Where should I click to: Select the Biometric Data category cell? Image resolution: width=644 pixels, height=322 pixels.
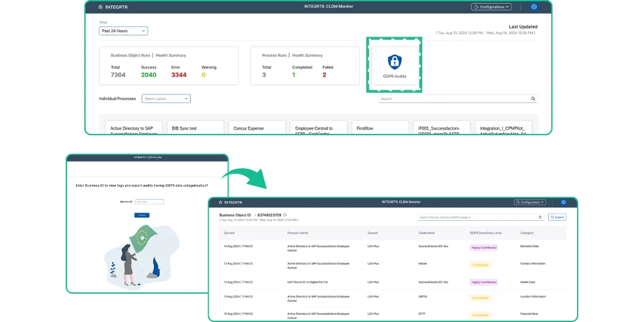point(529,247)
